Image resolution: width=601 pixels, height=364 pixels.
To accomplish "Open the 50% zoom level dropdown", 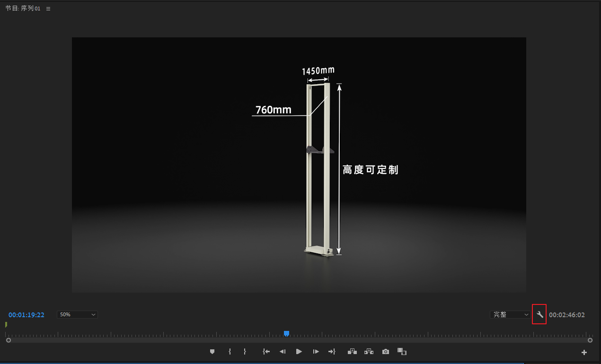I will (x=77, y=314).
